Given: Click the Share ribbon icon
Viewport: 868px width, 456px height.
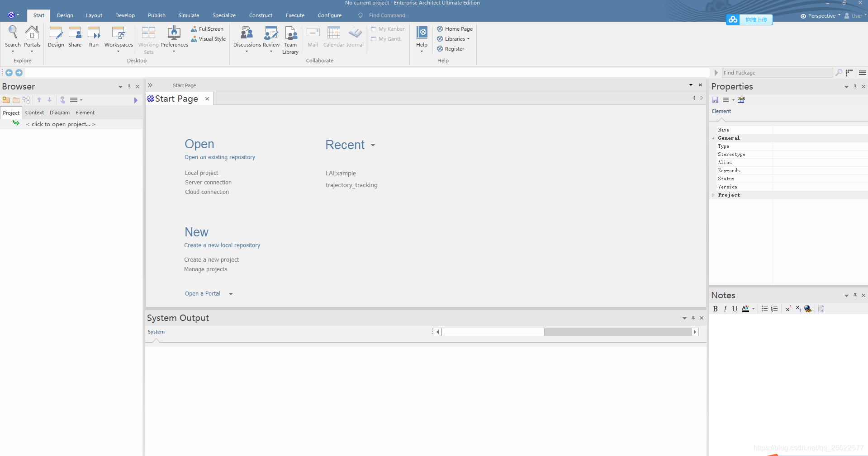Looking at the screenshot, I should pyautogui.click(x=75, y=38).
